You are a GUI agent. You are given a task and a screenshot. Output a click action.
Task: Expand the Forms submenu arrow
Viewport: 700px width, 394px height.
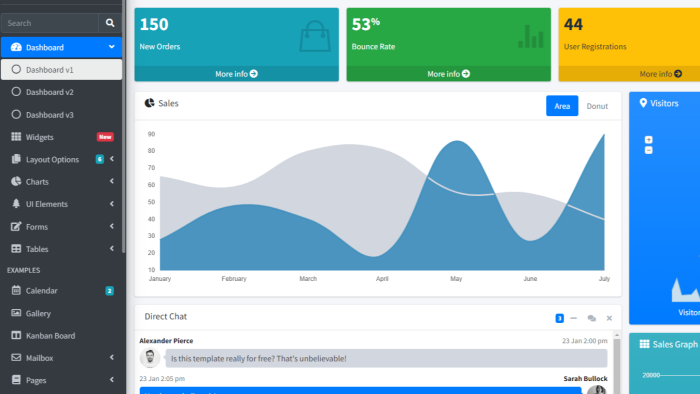(x=112, y=226)
